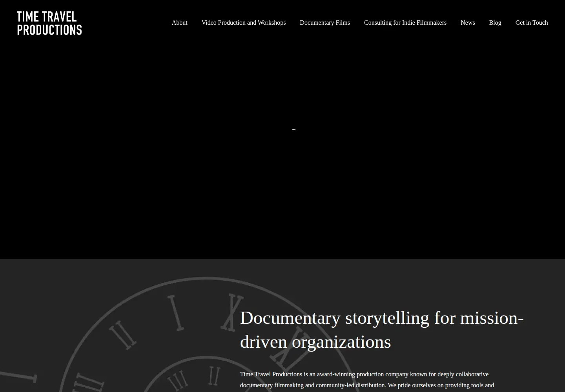Click the paragraph starting "Time Travel Productions is an award-winning"

(x=367, y=380)
